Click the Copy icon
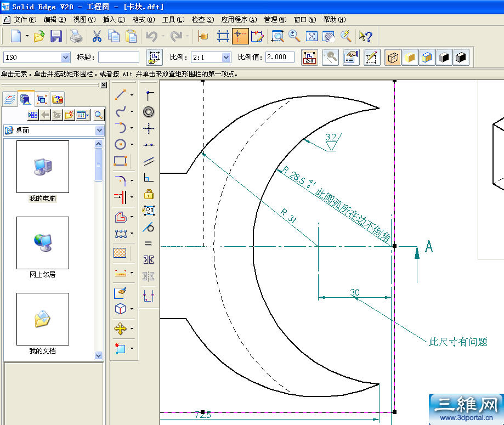The width and height of the screenshot is (504, 425). [114, 36]
